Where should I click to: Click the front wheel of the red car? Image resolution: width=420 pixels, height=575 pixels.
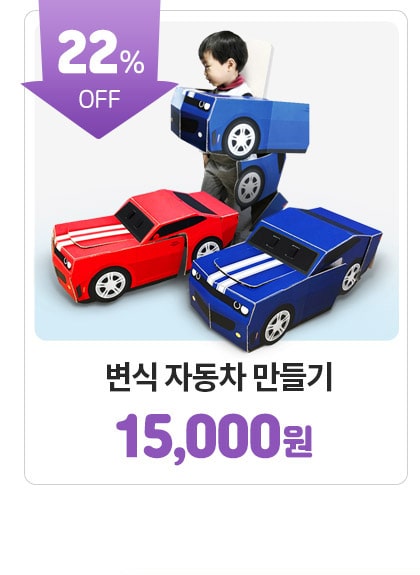click(110, 285)
